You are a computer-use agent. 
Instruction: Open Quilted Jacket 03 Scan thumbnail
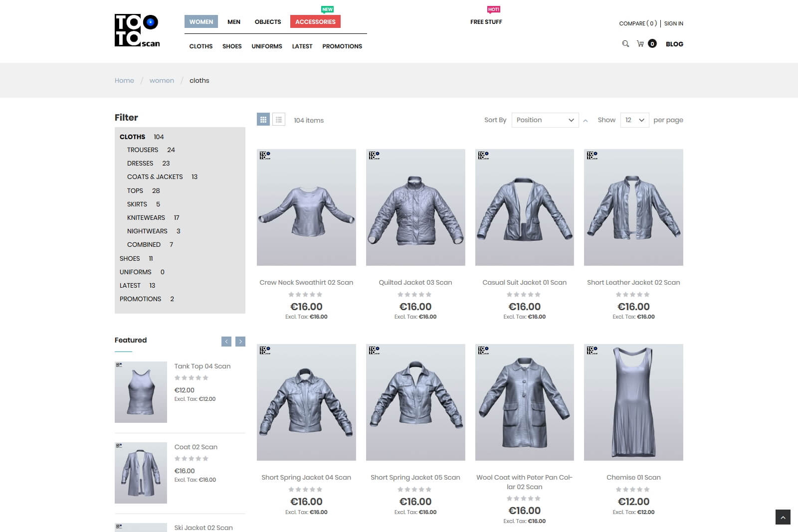click(x=415, y=207)
